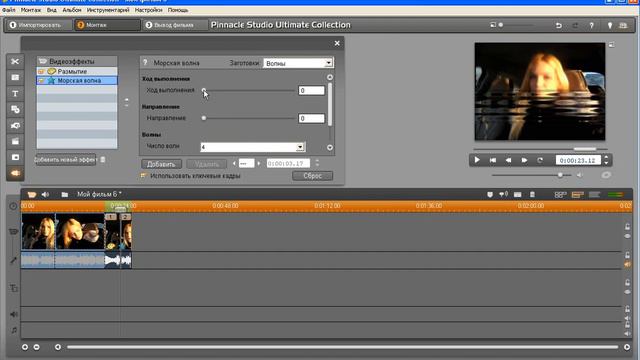640x360 pixels.
Task: Click the effect parameters scroll up arrow
Action: click(x=330, y=77)
